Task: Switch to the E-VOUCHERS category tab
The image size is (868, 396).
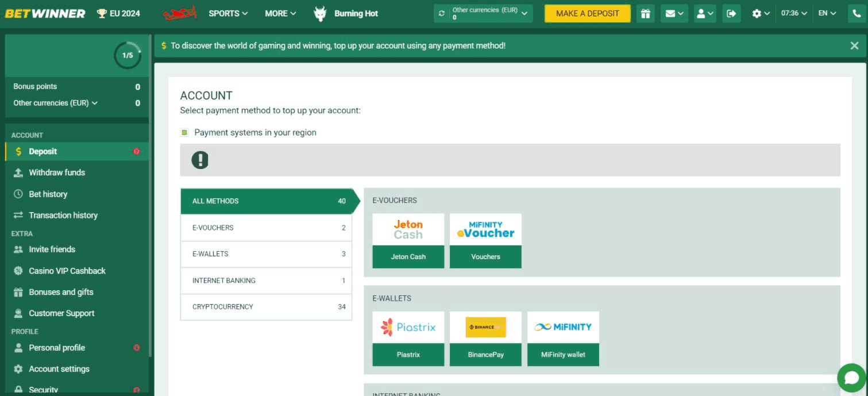Action: 266,228
